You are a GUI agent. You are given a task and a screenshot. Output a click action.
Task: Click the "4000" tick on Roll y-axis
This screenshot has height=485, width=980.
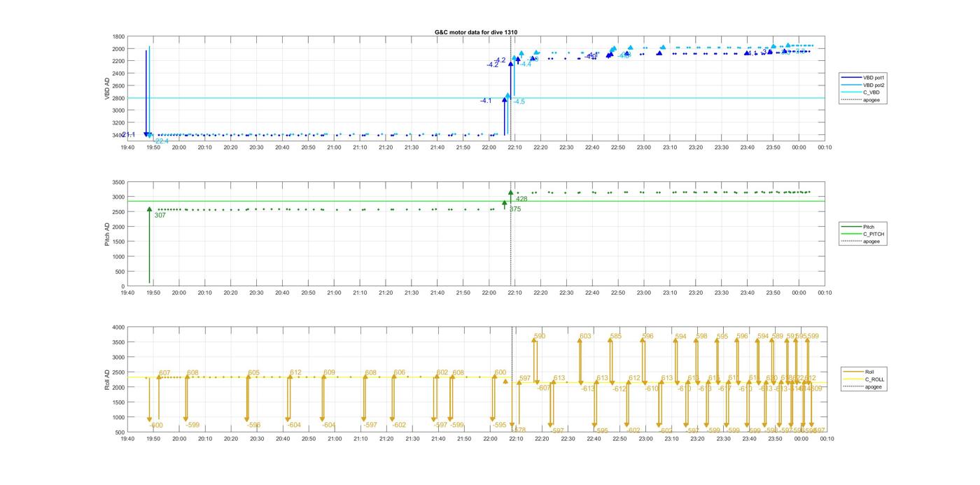(118, 327)
